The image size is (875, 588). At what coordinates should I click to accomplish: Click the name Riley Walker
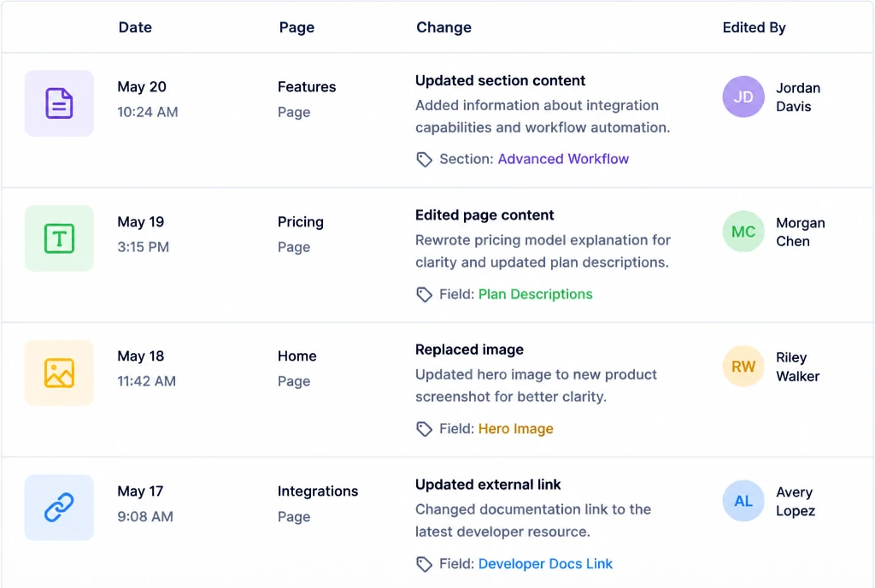797,367
